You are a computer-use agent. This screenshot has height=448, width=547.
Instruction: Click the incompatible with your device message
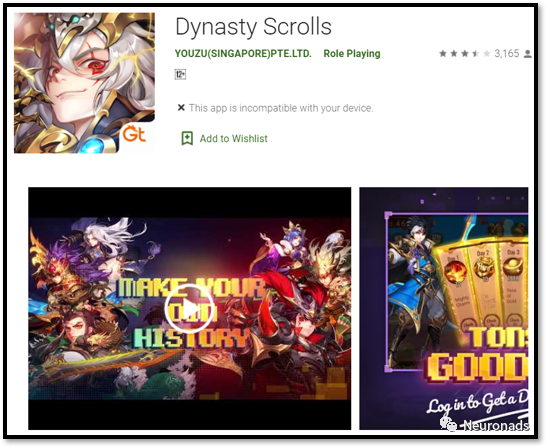click(x=281, y=108)
